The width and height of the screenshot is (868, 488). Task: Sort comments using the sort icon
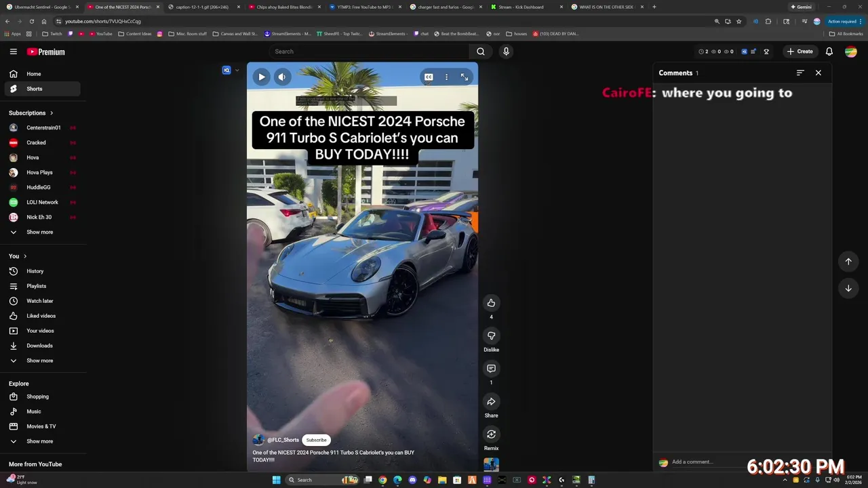[800, 73]
